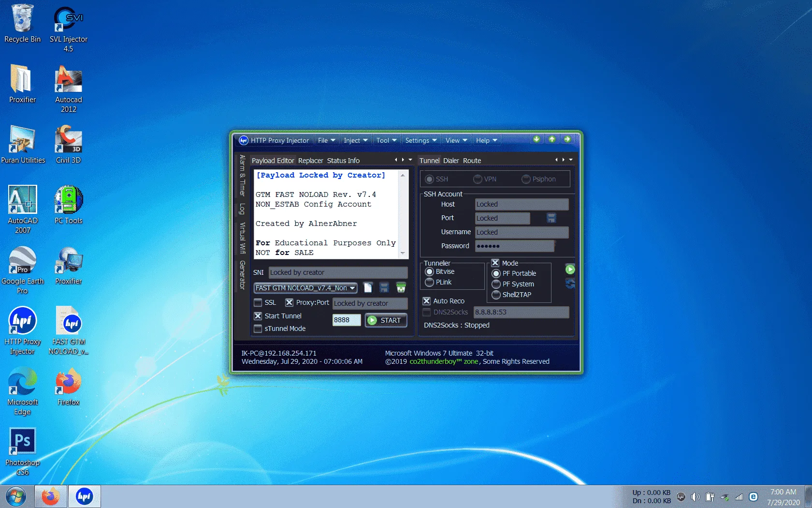Screen dimensions: 812x508
Task: Toggle the Mode checkbox
Action: [x=495, y=263]
